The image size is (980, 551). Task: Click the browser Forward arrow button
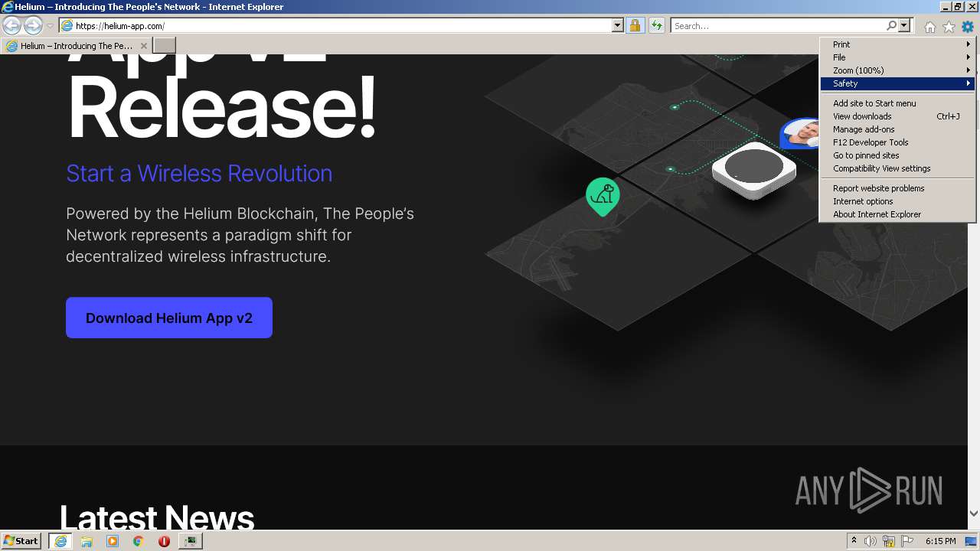[x=33, y=25]
